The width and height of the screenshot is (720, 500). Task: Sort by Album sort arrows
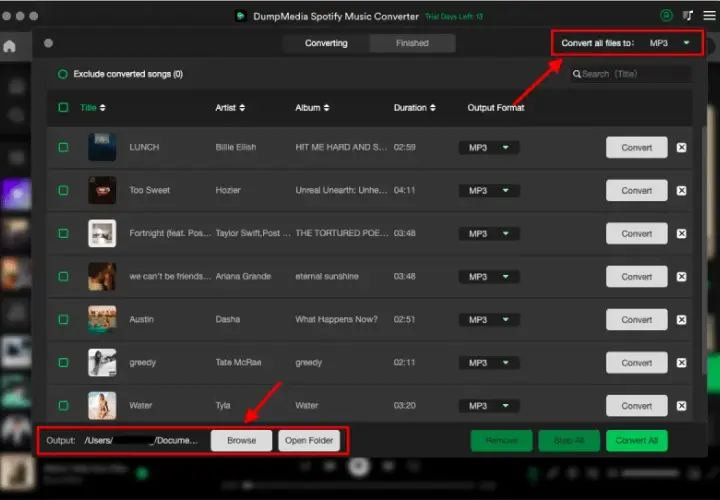326,107
